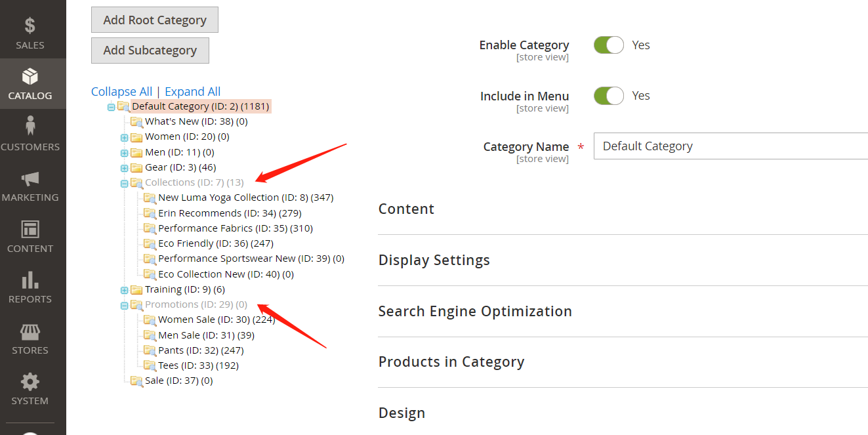Click the Add Subcategory button
Viewport: 868px width, 435px height.
click(150, 51)
